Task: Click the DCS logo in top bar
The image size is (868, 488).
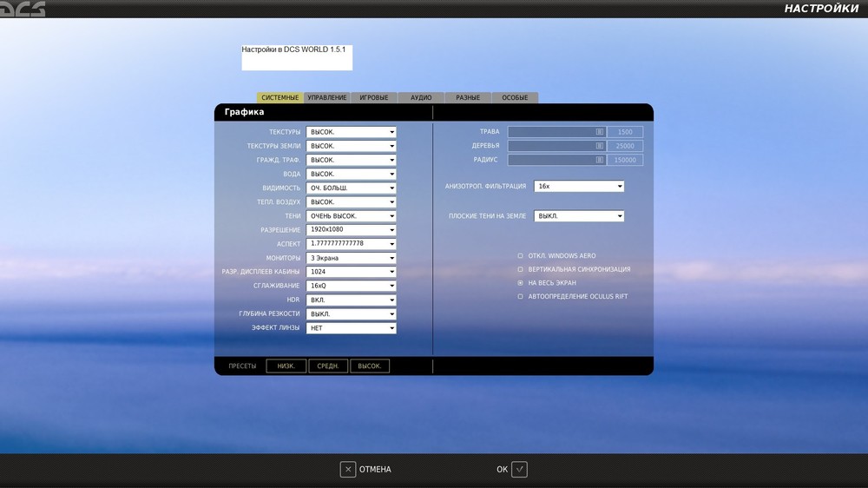Action: [23, 9]
